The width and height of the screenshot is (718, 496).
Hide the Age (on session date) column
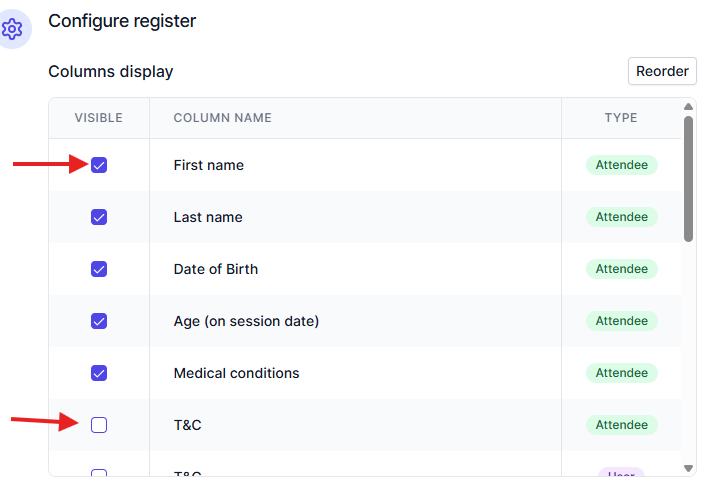[99, 321]
